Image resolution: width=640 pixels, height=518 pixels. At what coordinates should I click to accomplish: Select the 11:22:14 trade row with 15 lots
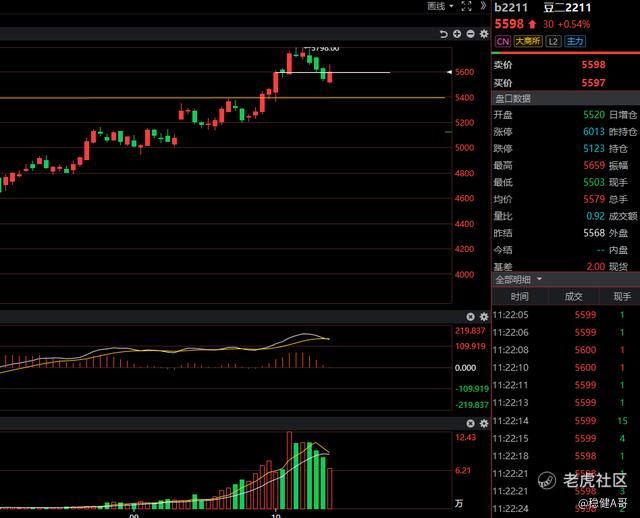coord(565,421)
